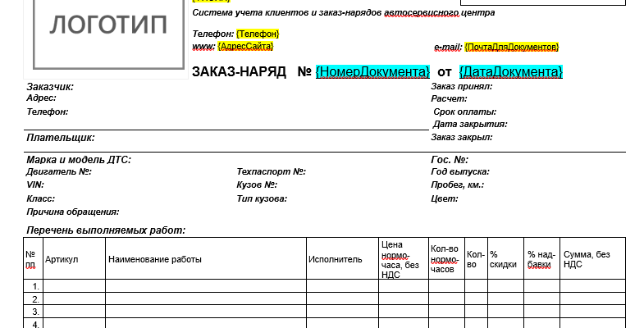
Task: Click the Исполнитель cell in row 2
Action: pyautogui.click(x=343, y=298)
